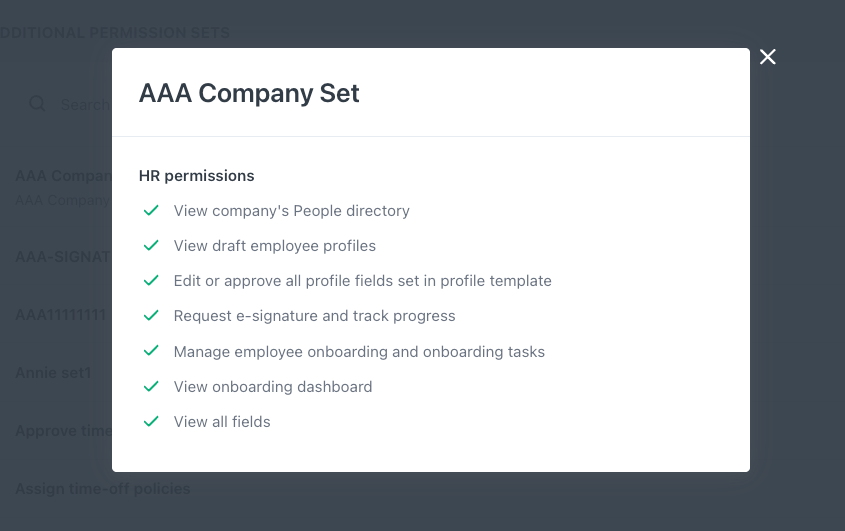
Task: Click checkmark beside Manage employee onboarding
Action: (x=151, y=351)
